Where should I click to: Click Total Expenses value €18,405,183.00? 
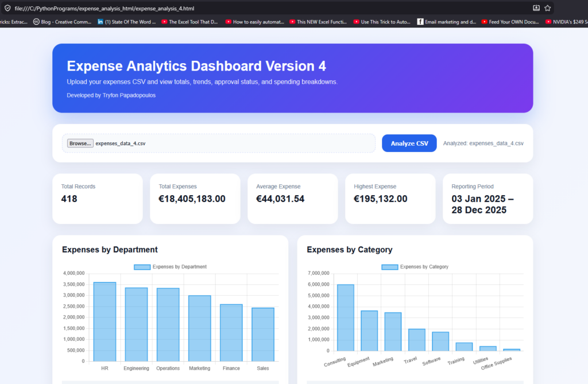tap(192, 199)
